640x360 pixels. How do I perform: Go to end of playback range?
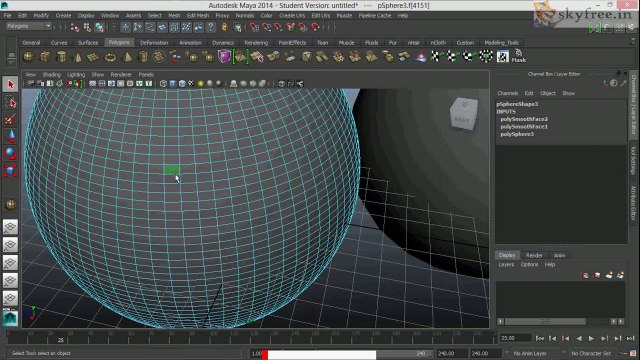(631, 338)
